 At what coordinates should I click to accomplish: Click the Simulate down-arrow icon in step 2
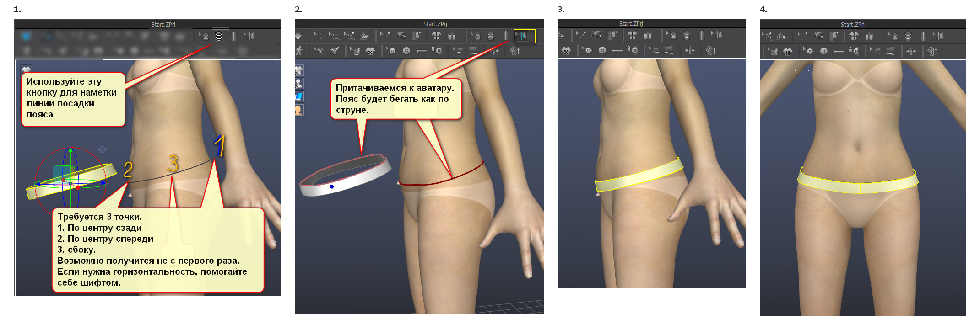pos(298,36)
